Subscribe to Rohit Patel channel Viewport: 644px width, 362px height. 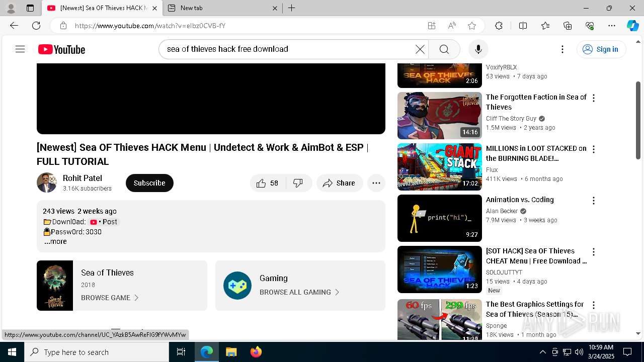(x=149, y=183)
